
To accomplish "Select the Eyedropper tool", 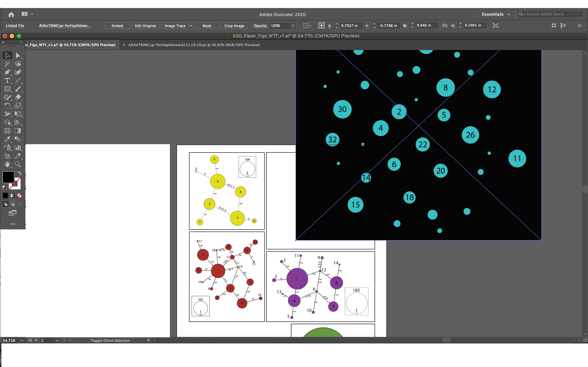I will [7, 139].
